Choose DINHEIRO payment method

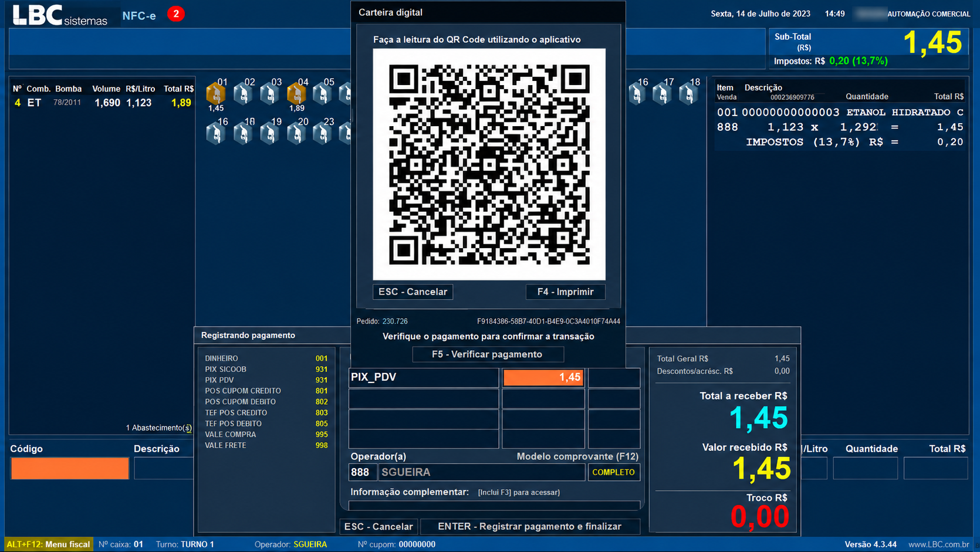coord(266,358)
